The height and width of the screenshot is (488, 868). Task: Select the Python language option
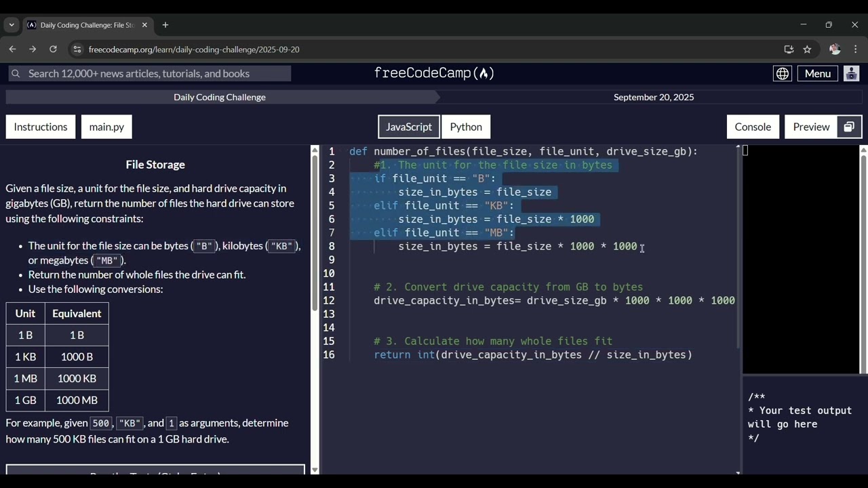pos(466,127)
